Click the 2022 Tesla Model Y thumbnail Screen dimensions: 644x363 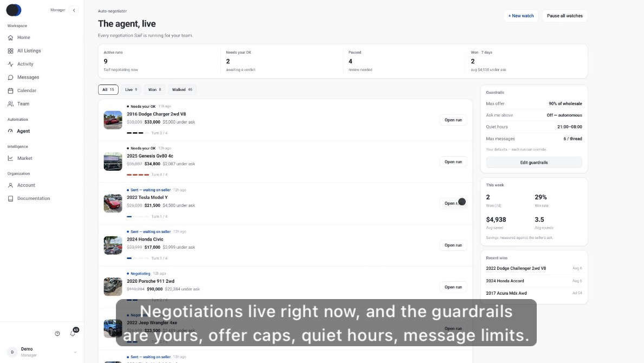[113, 203]
